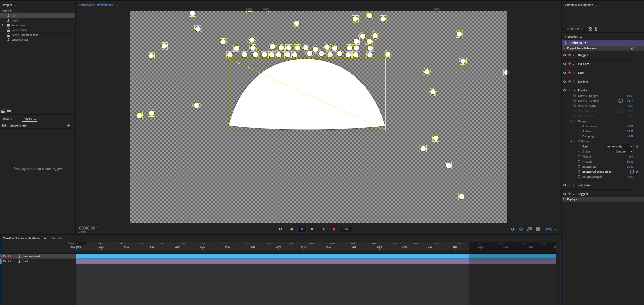Add new trigger with plus icon

click(x=69, y=125)
